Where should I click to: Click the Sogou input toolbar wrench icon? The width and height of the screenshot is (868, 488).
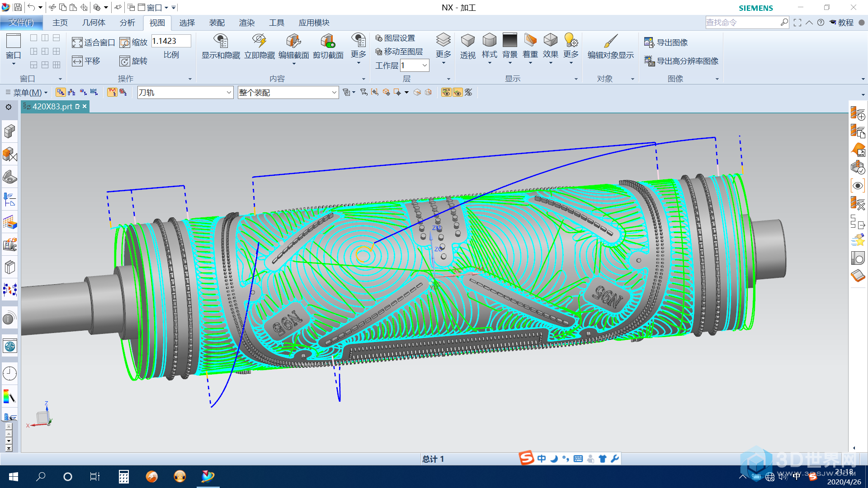615,459
